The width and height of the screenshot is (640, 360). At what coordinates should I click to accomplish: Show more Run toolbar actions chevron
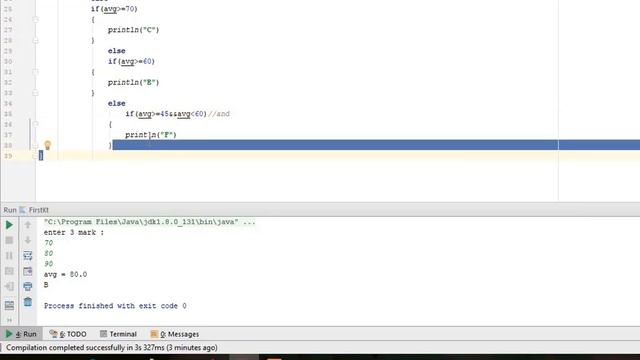point(9,320)
